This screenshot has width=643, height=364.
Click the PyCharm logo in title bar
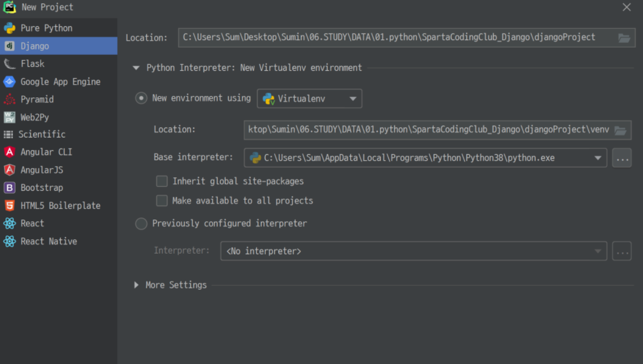9,7
